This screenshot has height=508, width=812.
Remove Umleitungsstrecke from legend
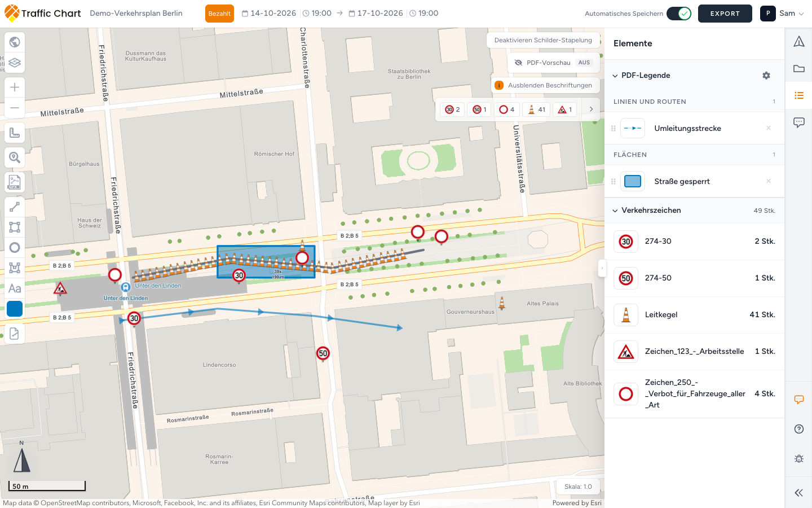pos(769,128)
